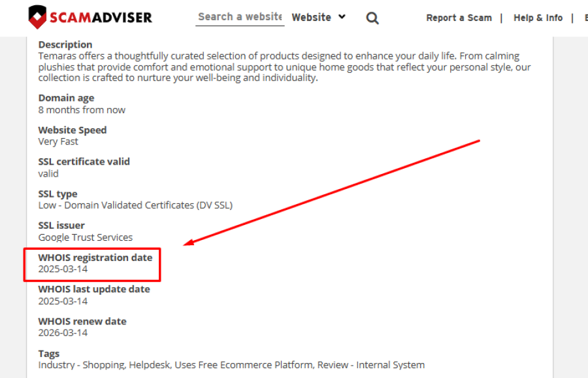
Task: Click the Very Fast website speed value
Action: coord(58,141)
